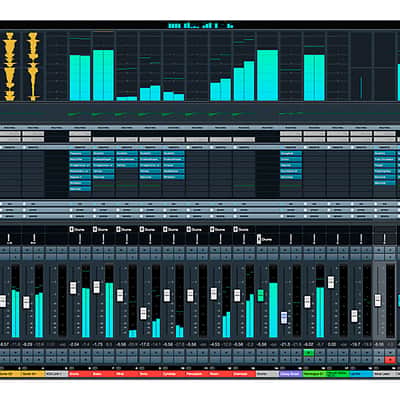Image resolution: width=400 pixels, height=400 pixels.
Task: Select the purple channel name label
Action: point(291,374)
